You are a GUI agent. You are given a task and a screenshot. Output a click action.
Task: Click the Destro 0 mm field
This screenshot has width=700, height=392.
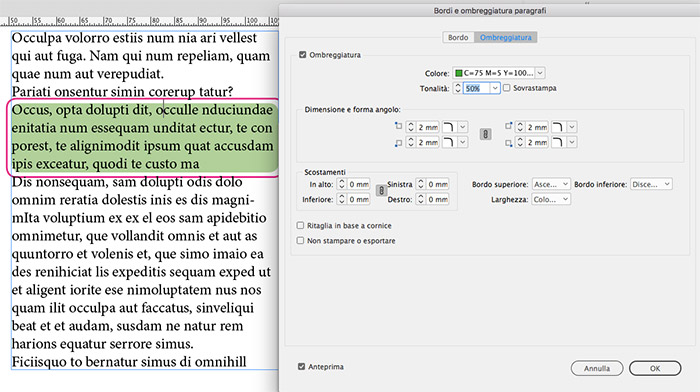438,199
